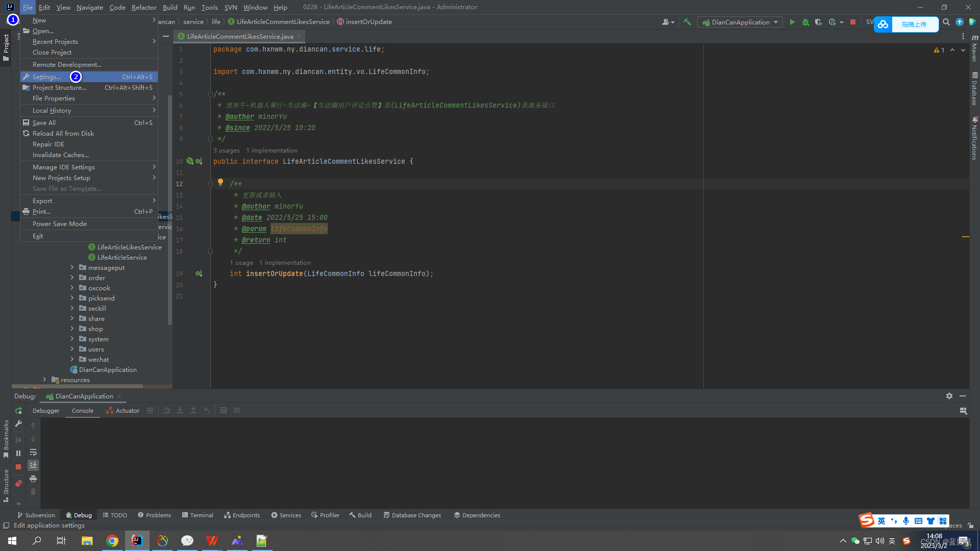
Task: Click the Debug bug icon in toolbar
Action: (x=805, y=22)
